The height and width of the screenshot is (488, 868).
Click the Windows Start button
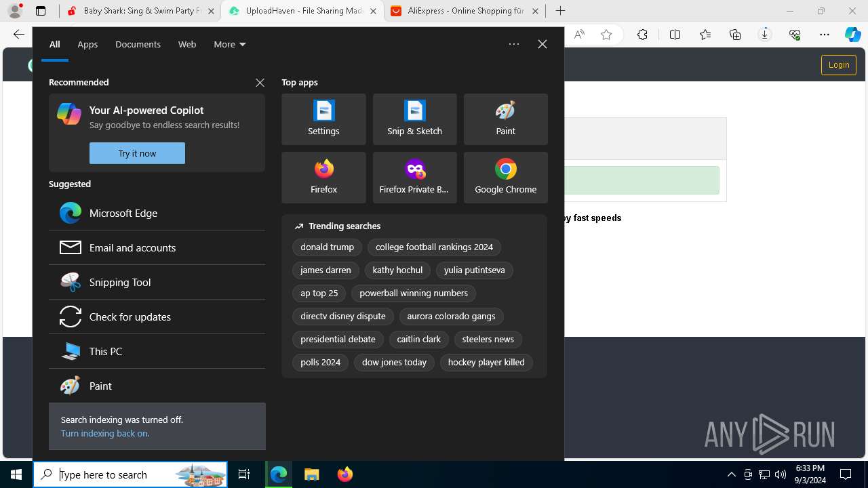(x=16, y=474)
